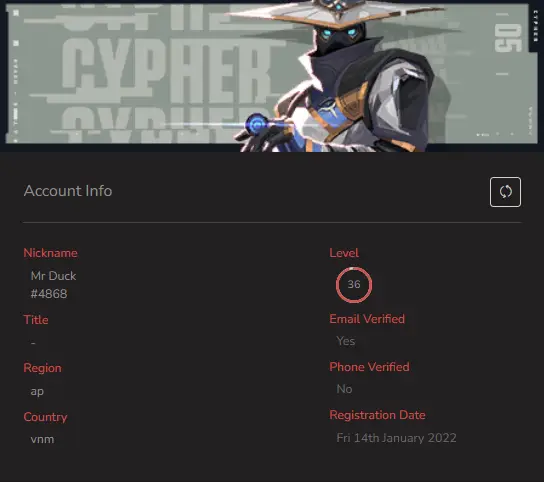Screen dimensions: 544x482
Task: Click the vnm country value
Action: point(42,439)
